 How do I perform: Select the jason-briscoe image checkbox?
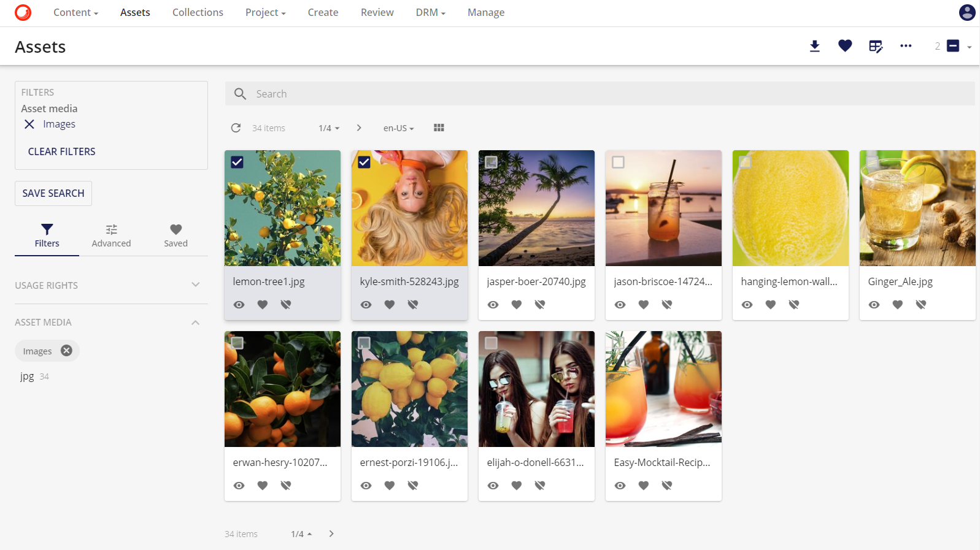(x=618, y=162)
